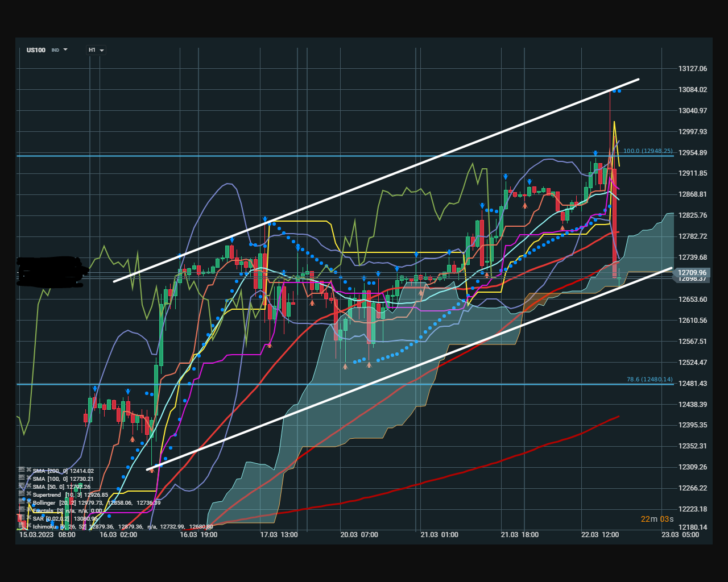Open the US100 instrument selector dropdown

point(47,50)
